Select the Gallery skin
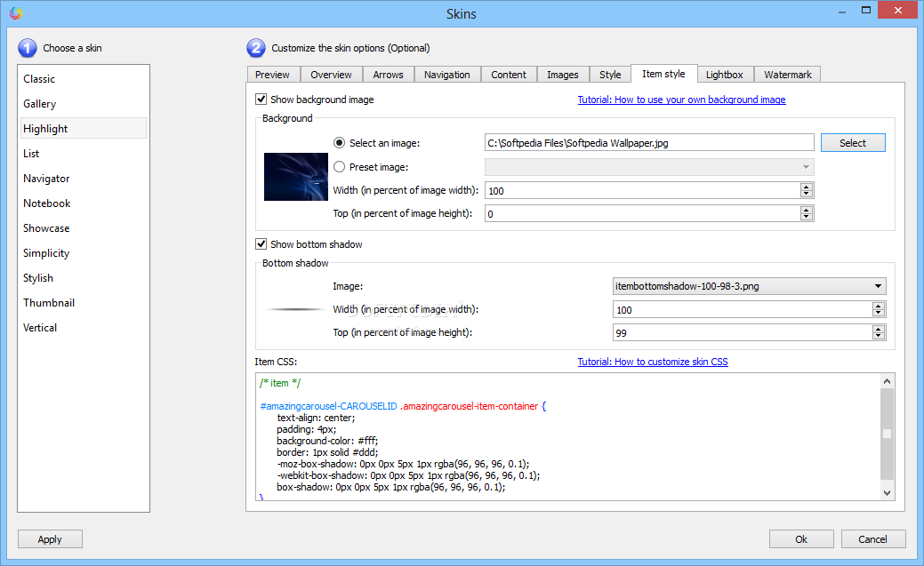This screenshot has width=924, height=566. coord(83,104)
